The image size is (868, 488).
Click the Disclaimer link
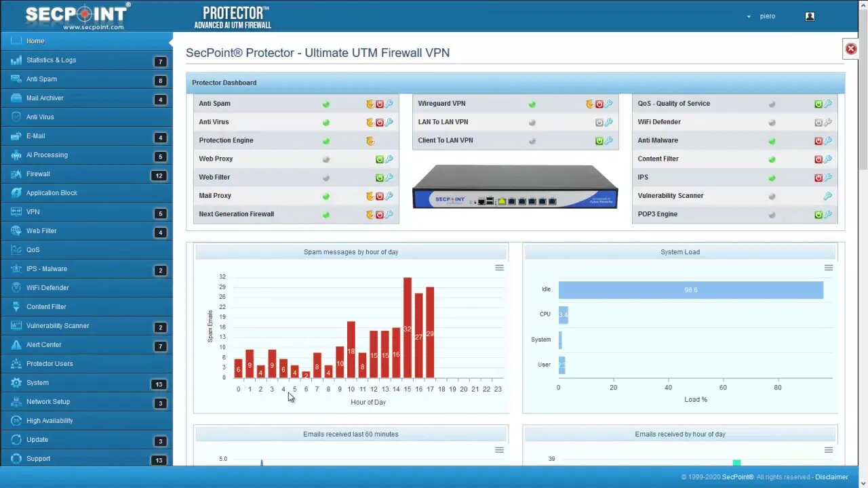pyautogui.click(x=831, y=477)
